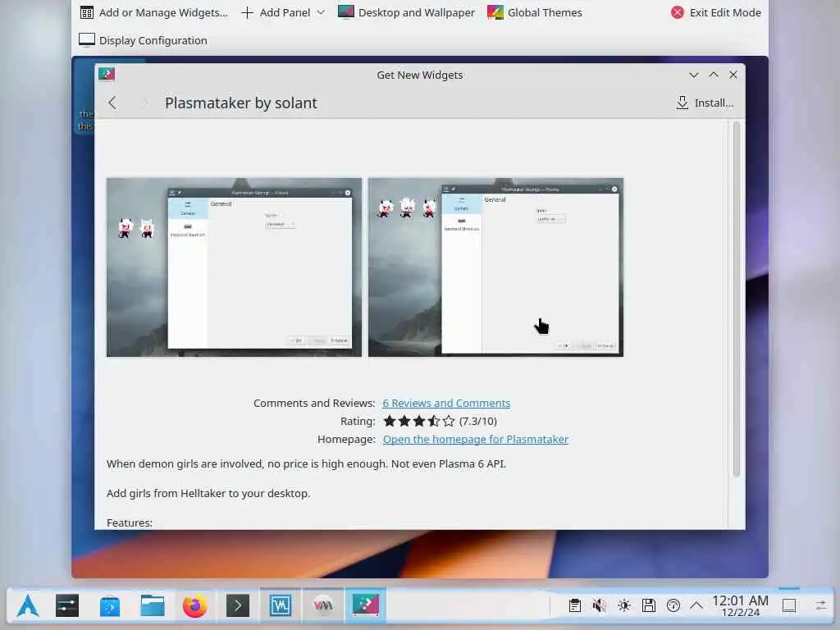840x630 pixels.
Task: Open the muted audio volume tray icon
Action: click(600, 606)
